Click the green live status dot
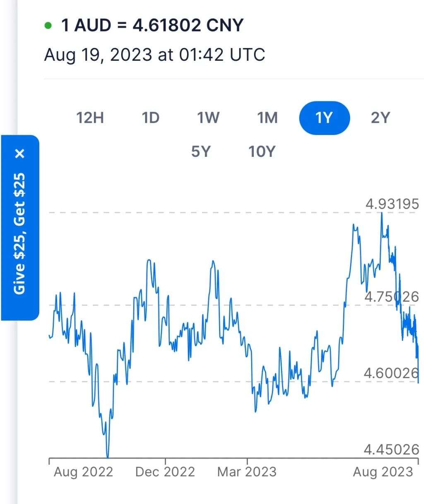 (48, 26)
